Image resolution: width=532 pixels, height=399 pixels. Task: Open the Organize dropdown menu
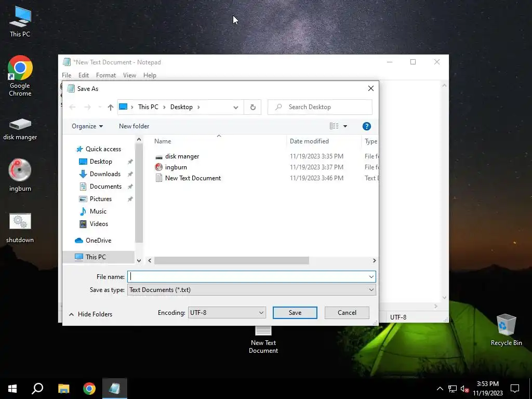pos(87,126)
